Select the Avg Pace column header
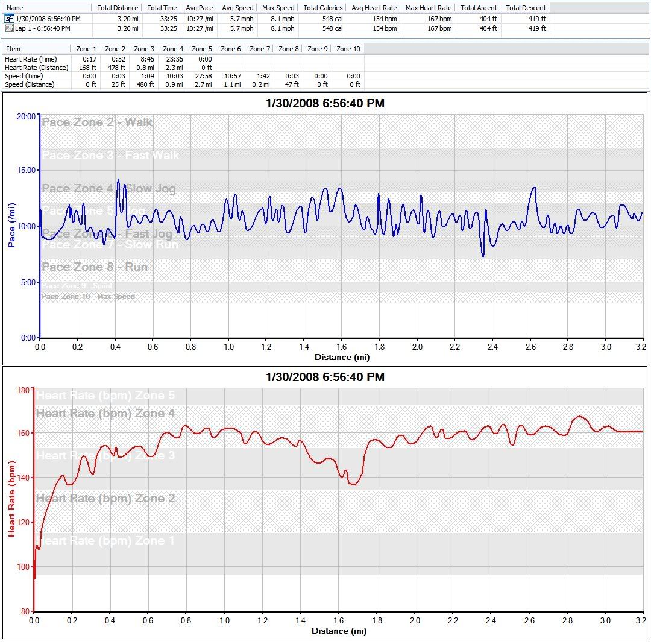Image resolution: width=651 pixels, height=644 pixels. click(x=198, y=8)
